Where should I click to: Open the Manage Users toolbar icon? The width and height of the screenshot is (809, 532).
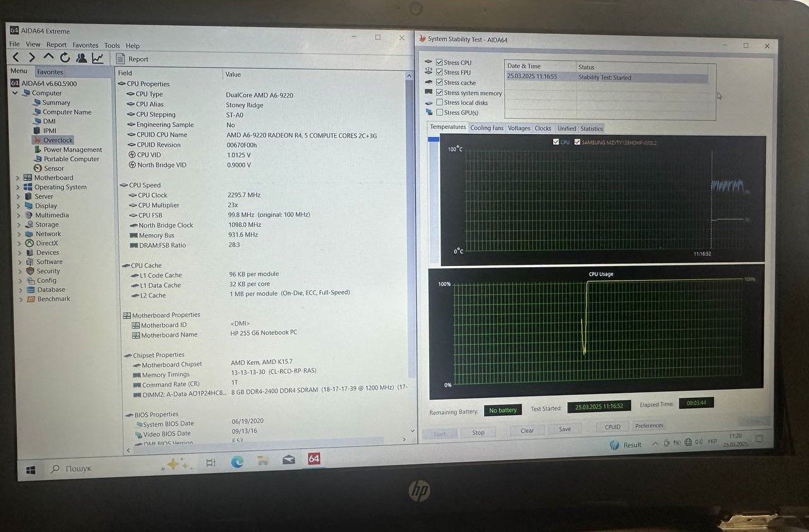(x=82, y=58)
